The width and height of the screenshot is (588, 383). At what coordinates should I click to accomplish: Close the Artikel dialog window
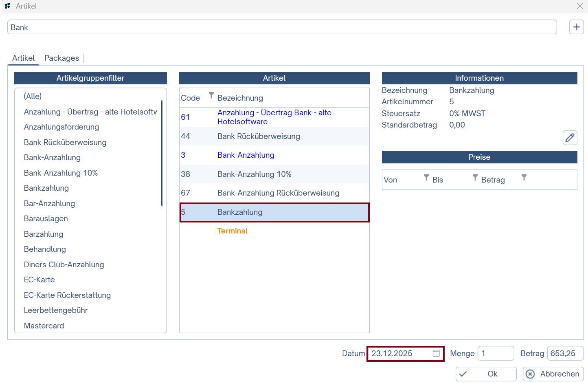click(580, 6)
